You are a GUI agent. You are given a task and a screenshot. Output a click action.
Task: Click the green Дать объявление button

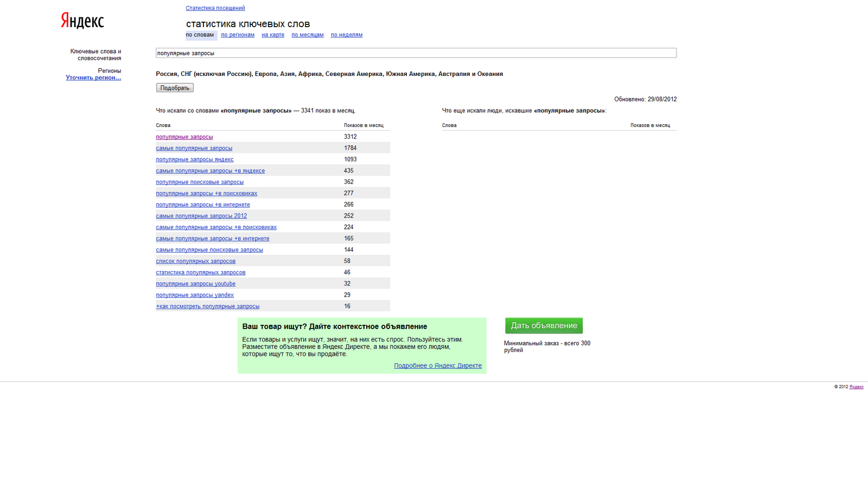pos(544,325)
